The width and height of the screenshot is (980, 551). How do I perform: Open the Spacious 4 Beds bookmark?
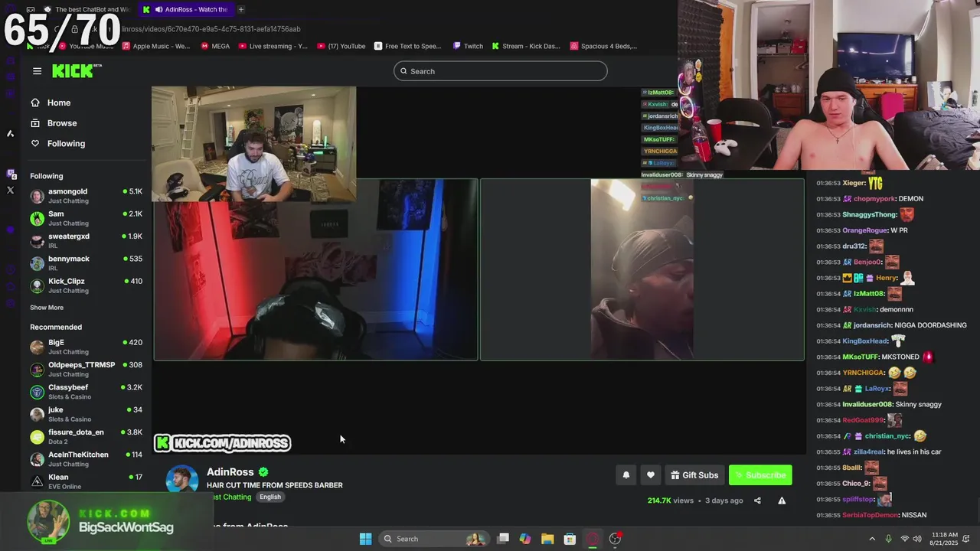[x=603, y=46]
